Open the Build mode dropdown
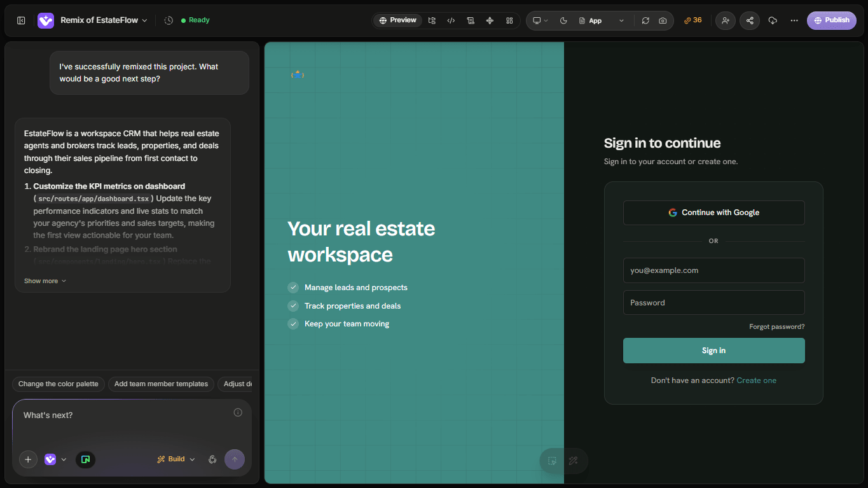This screenshot has width=868, height=488. click(x=176, y=459)
